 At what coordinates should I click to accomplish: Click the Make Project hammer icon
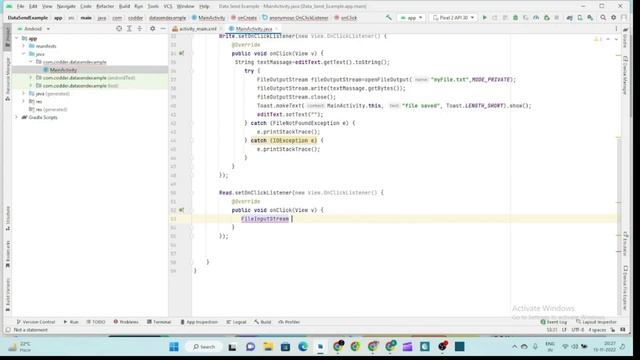pyautogui.click(x=389, y=18)
